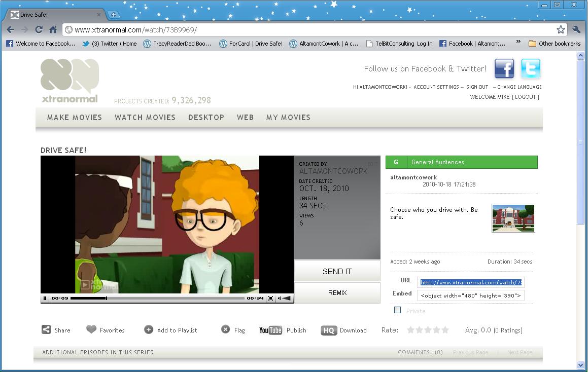Toggle fullscreen on the video player
This screenshot has width=588, height=372.
[271, 299]
